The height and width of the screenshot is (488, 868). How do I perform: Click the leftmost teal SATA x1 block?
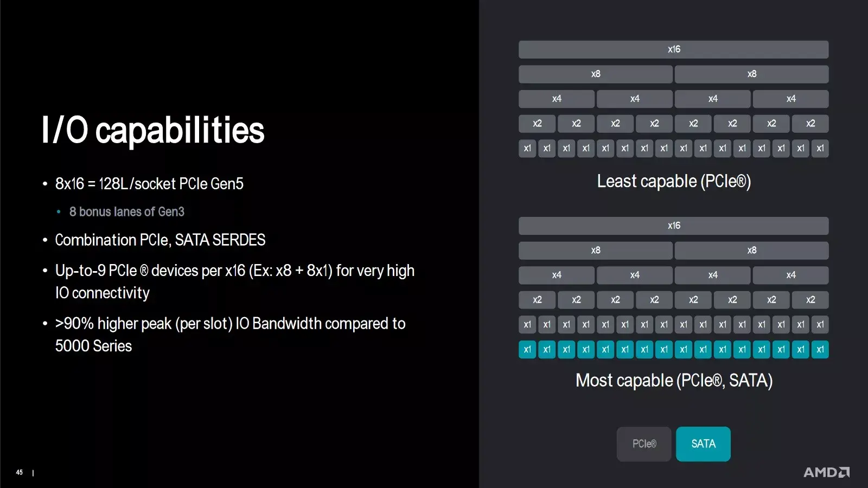pyautogui.click(x=527, y=350)
